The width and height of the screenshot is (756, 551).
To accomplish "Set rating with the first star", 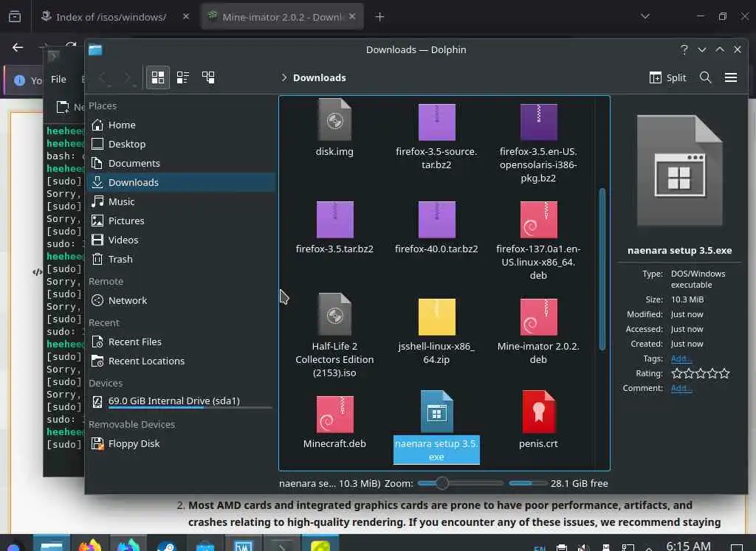I will point(677,373).
